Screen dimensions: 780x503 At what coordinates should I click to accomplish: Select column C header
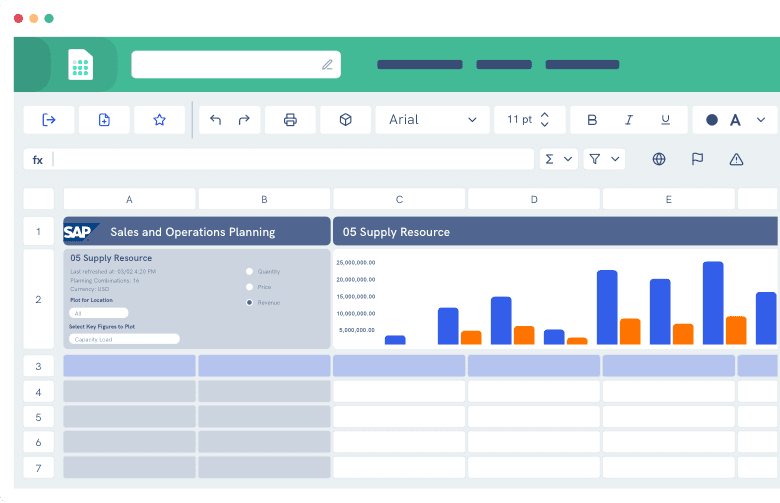tap(399, 199)
